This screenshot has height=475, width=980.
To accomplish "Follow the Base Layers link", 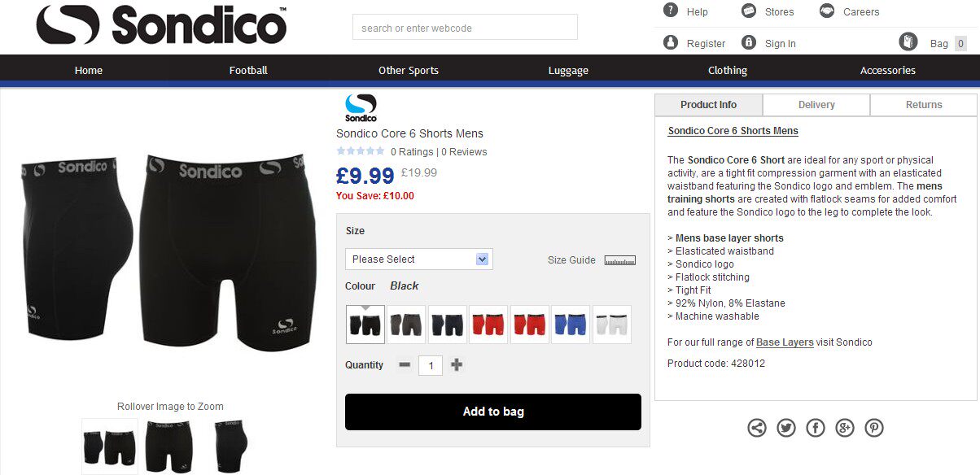I will (785, 342).
